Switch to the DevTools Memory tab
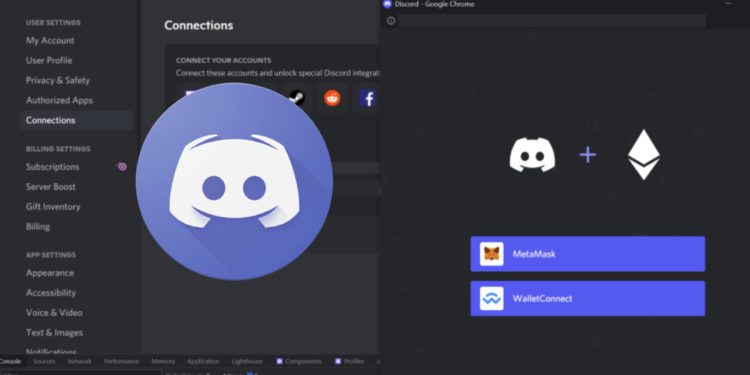The height and width of the screenshot is (375, 750). [163, 362]
